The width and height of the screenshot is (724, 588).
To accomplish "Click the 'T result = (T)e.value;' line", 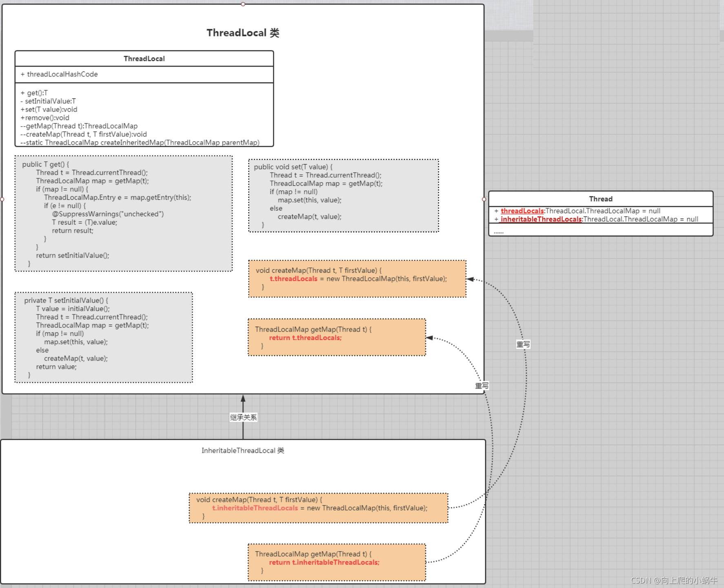I will click(x=84, y=222).
